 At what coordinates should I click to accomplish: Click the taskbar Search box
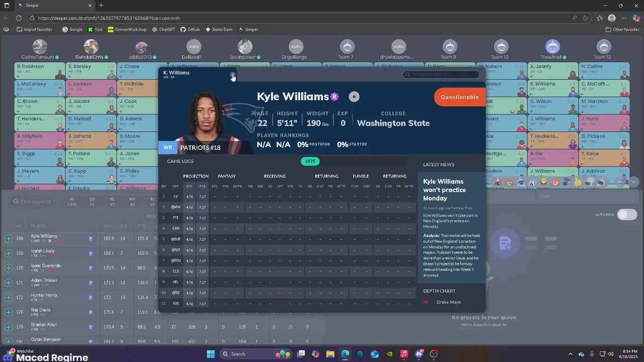[x=256, y=354]
